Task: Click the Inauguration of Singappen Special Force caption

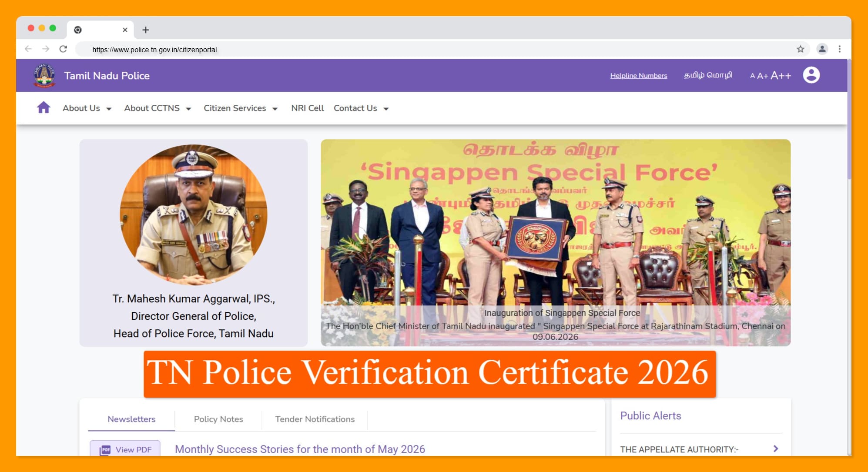Action: (x=562, y=313)
